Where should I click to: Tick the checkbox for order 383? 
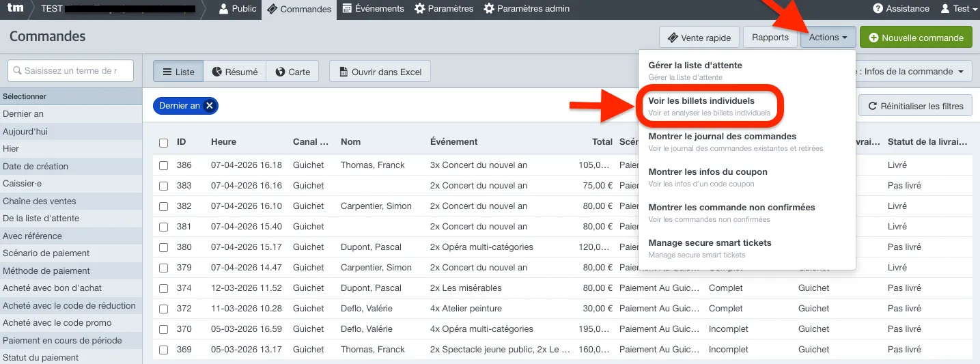click(x=163, y=186)
